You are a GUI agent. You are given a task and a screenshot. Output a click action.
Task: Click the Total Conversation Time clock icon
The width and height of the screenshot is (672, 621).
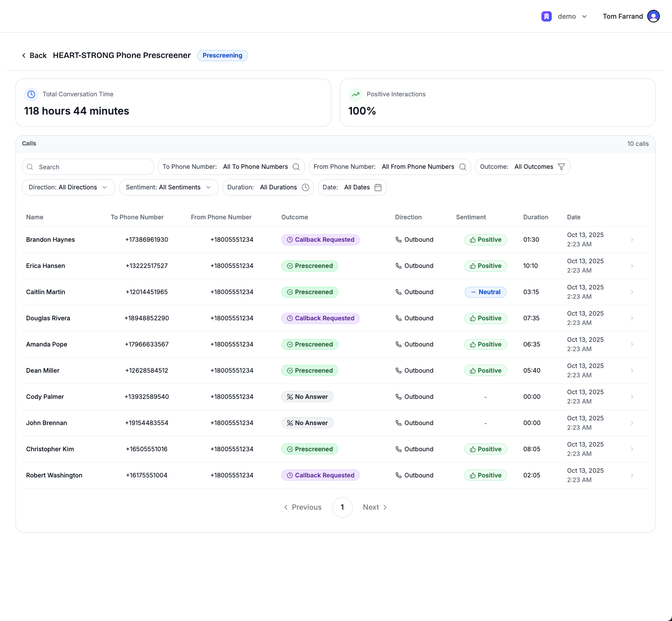(x=31, y=94)
